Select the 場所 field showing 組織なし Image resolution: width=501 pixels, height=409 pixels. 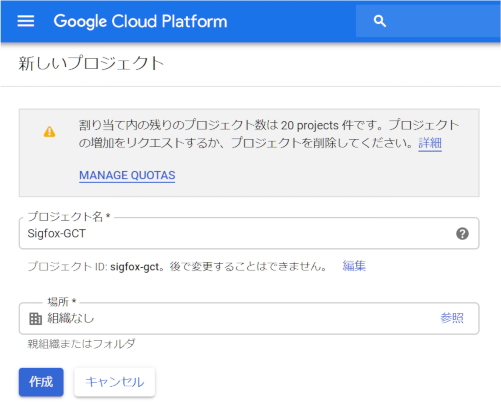(249, 318)
